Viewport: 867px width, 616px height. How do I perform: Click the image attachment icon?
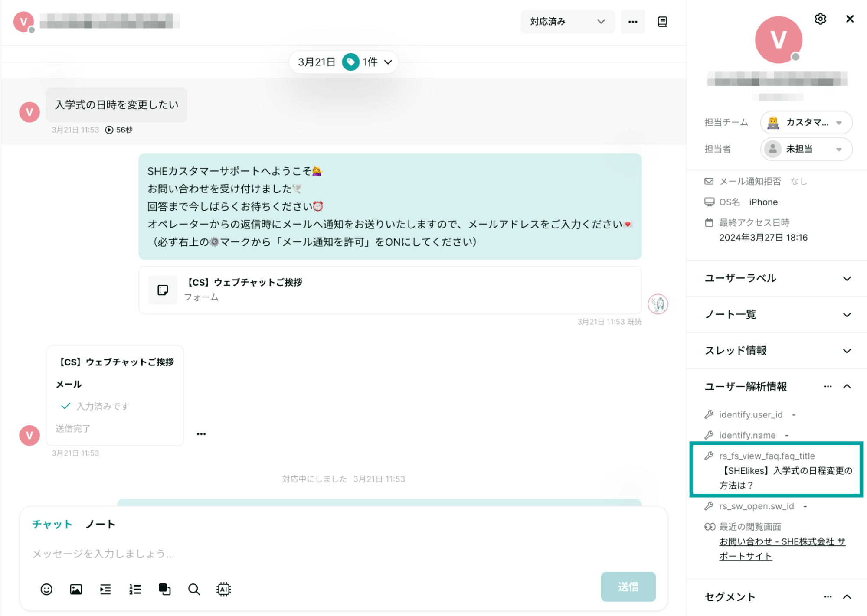click(x=76, y=589)
